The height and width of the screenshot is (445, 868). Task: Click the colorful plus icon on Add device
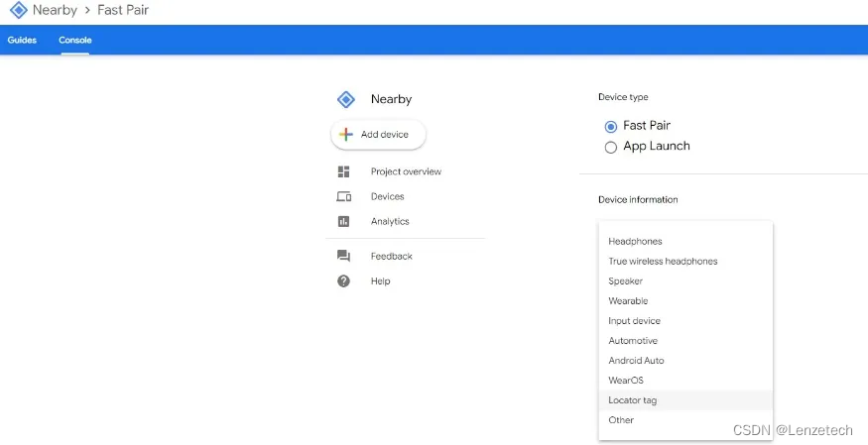click(x=346, y=135)
